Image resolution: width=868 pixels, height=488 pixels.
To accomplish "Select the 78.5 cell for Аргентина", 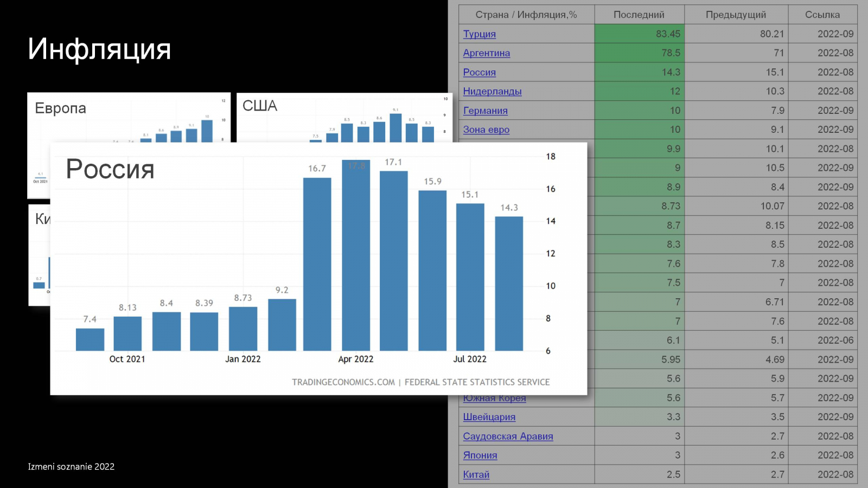I will [639, 53].
